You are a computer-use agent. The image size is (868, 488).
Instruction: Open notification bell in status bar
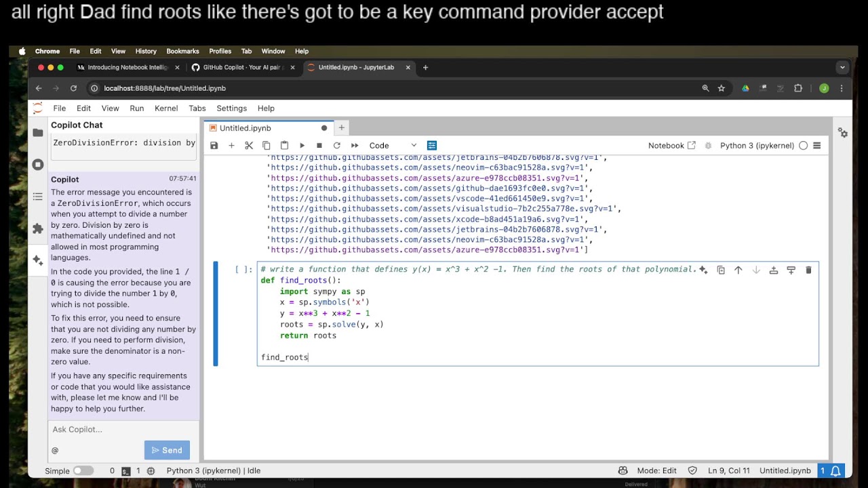point(836,470)
